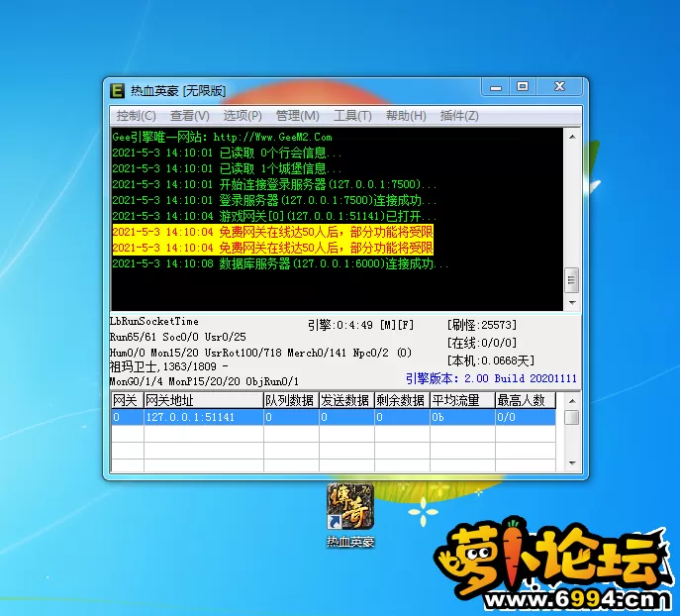
Task: Open the 管理(M) menu
Action: click(x=298, y=116)
